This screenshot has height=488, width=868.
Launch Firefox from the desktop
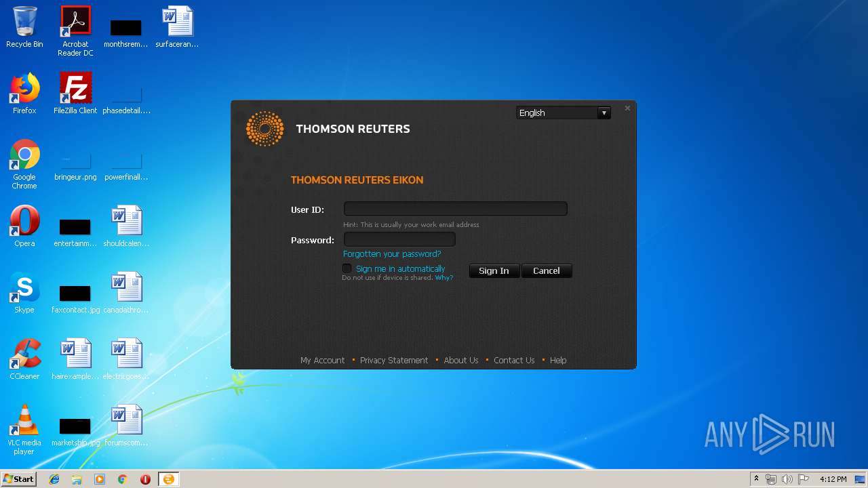coord(24,94)
